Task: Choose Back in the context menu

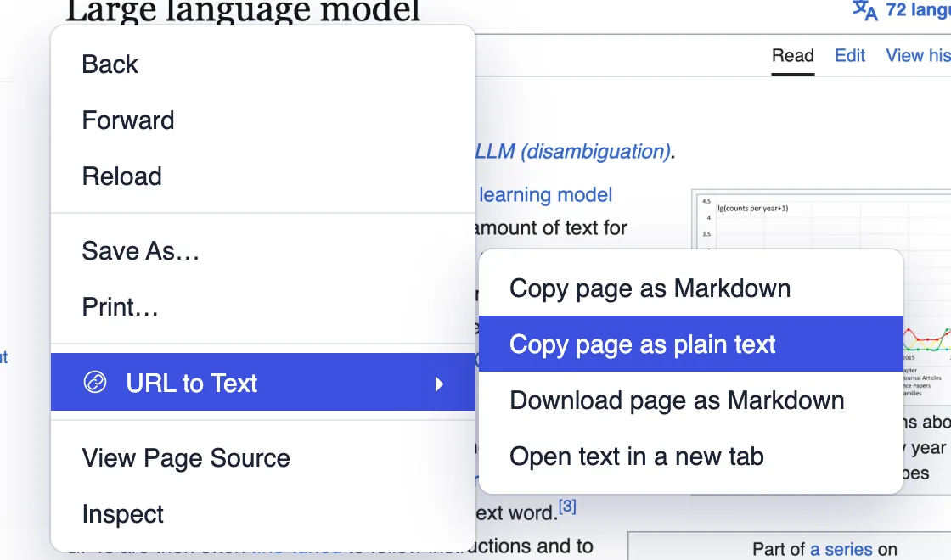Action: coord(263,64)
